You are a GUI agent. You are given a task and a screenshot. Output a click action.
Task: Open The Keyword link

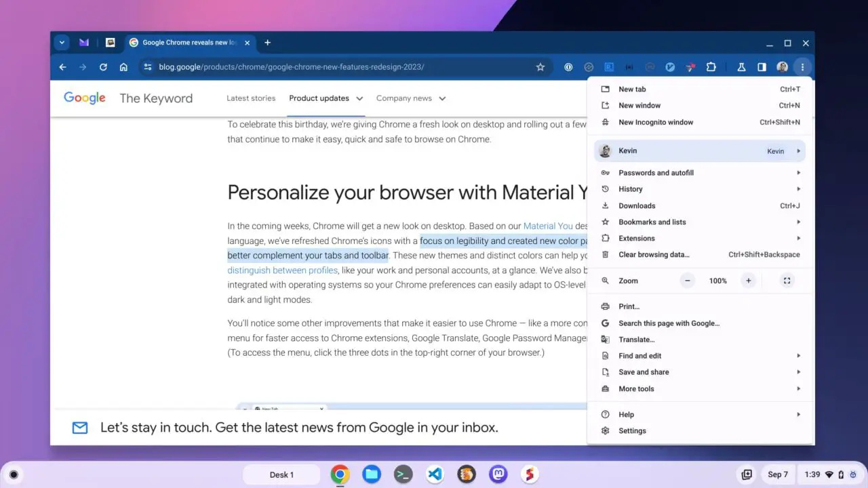pyautogui.click(x=156, y=98)
